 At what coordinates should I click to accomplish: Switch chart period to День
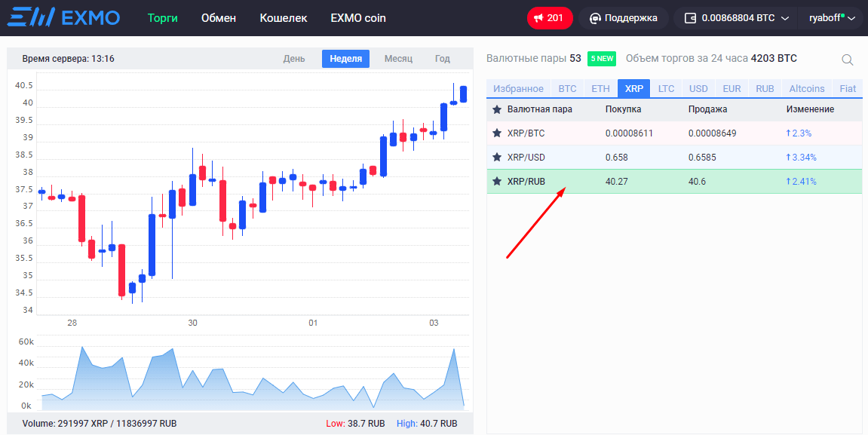point(294,59)
